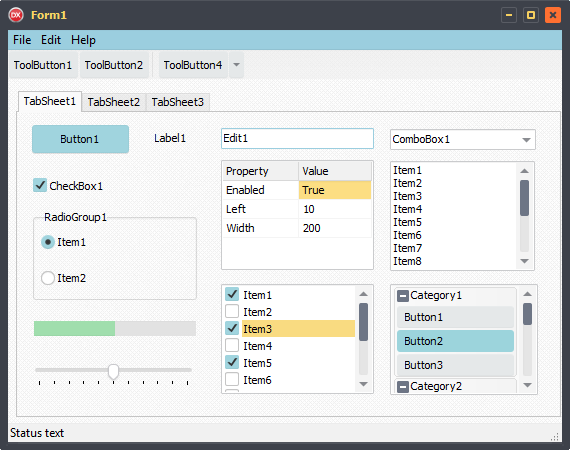Select the Item2 radio button in RadioGroup1
The height and width of the screenshot is (450, 570).
[x=48, y=278]
